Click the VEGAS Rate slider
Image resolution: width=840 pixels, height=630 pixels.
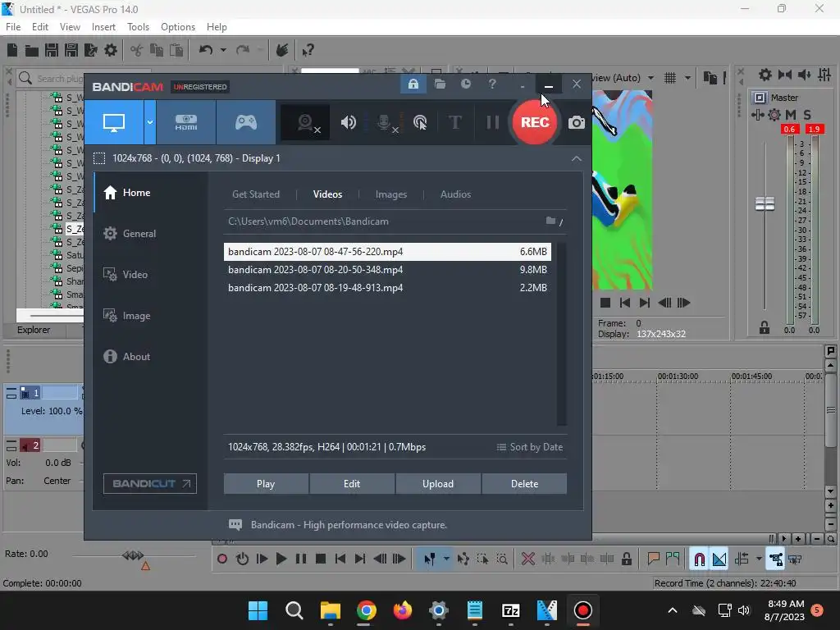pos(134,555)
